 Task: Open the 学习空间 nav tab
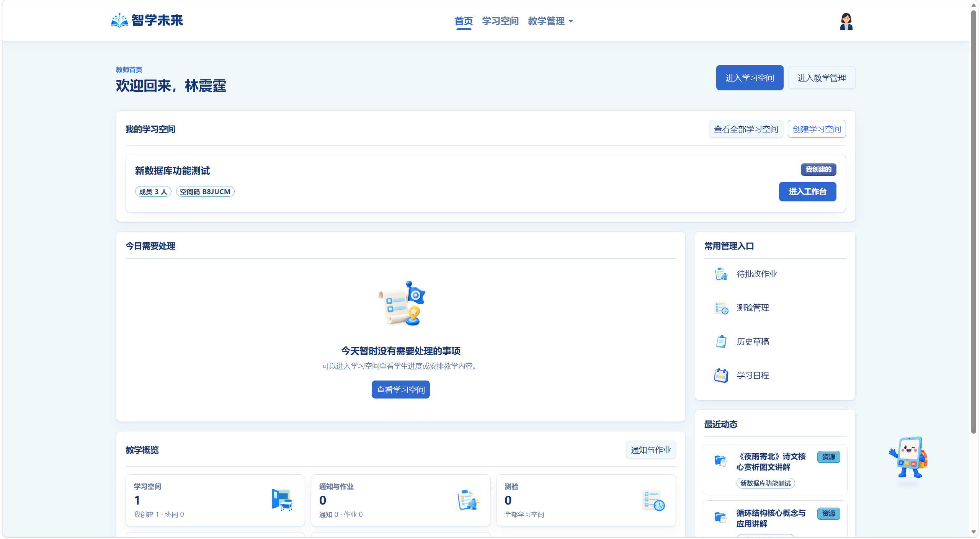point(500,21)
